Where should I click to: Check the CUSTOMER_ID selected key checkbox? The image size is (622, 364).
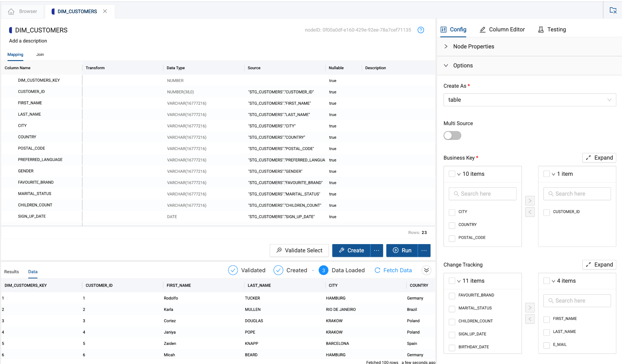547,212
